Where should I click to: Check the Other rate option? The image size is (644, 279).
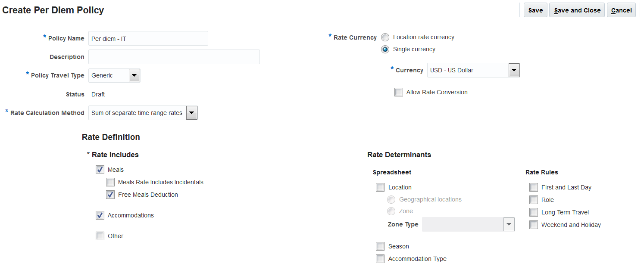[x=100, y=236]
